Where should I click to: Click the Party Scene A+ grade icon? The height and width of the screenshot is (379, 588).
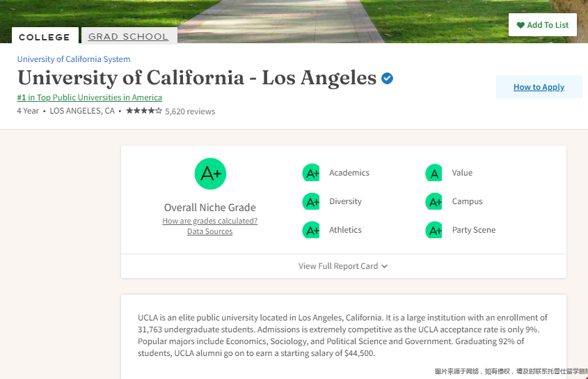[434, 230]
